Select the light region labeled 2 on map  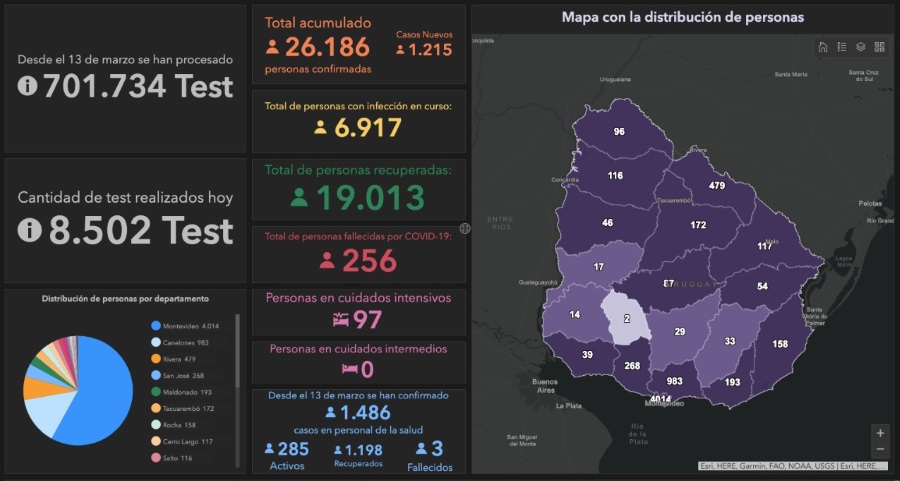coord(625,318)
